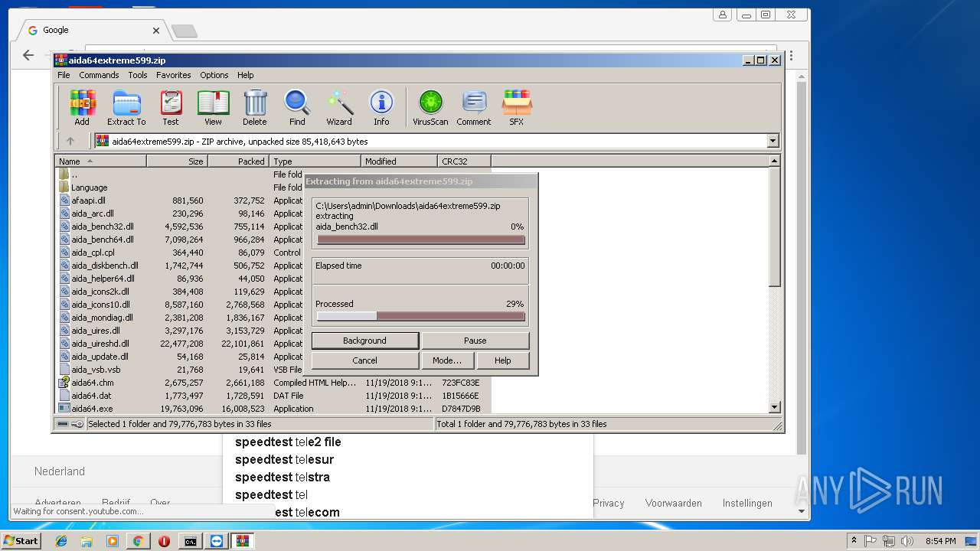Open the media player taskbar icon
This screenshot has height=551, width=980.
point(113,541)
